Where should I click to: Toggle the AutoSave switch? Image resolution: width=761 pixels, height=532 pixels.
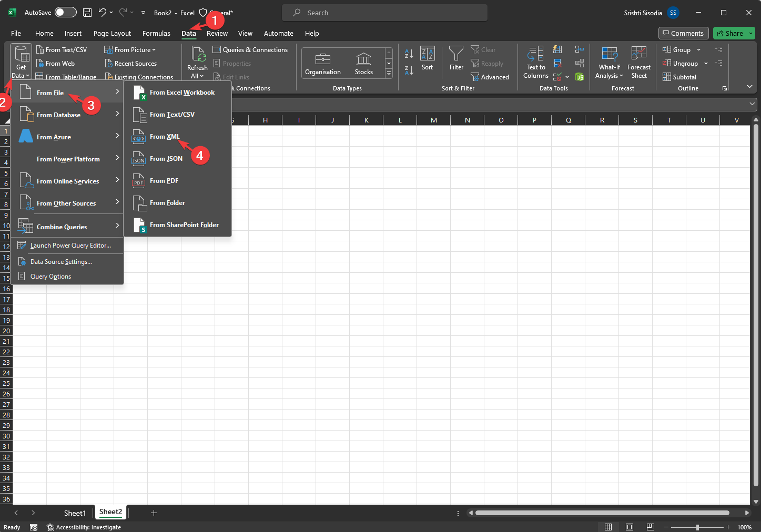click(66, 12)
